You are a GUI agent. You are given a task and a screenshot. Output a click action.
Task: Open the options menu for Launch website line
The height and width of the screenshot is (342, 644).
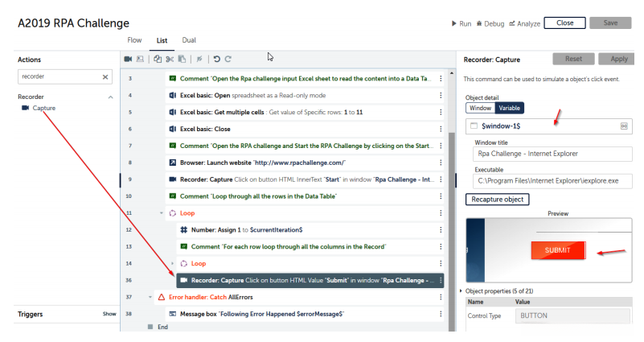(x=441, y=163)
